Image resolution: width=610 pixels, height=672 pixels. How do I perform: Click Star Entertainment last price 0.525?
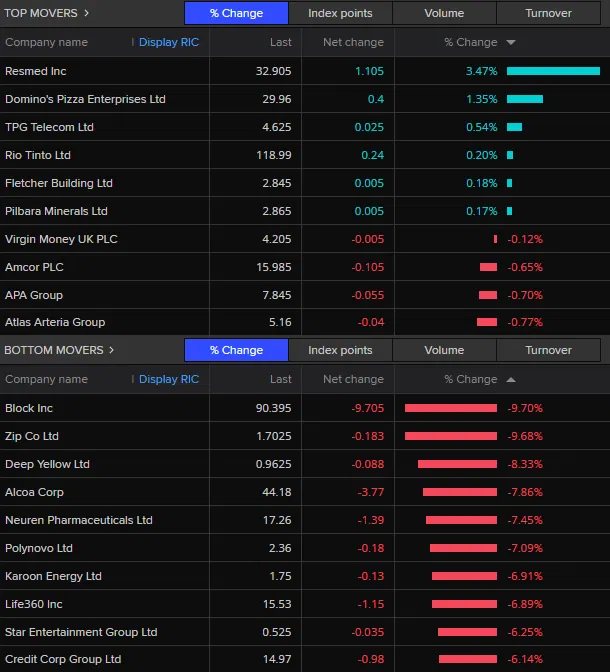277,632
